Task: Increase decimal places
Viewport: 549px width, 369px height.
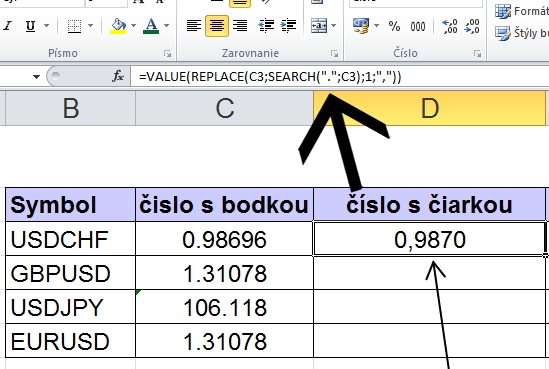Action: 450,26
